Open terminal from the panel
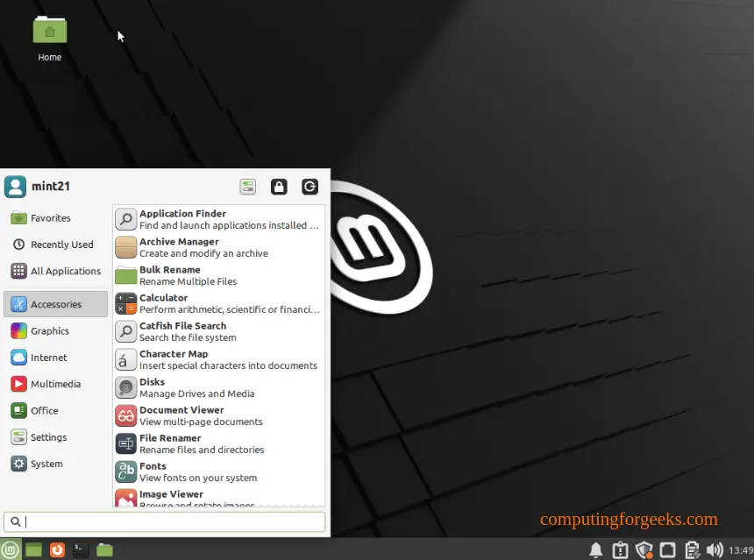This screenshot has width=754, height=560. [81, 549]
